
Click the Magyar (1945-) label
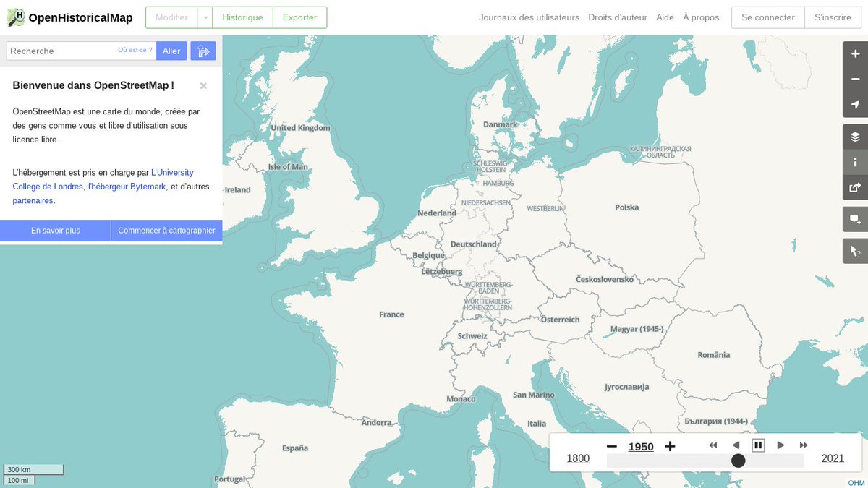pos(637,329)
